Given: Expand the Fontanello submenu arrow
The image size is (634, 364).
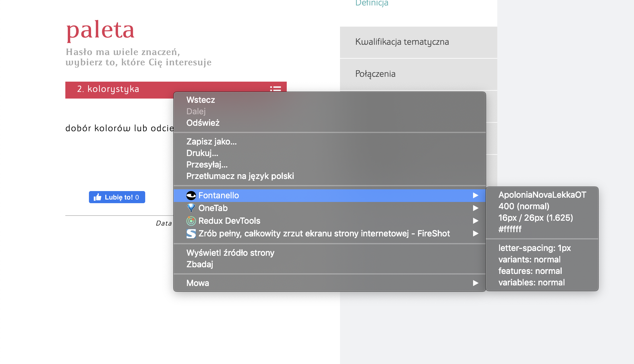Looking at the screenshot, I should pyautogui.click(x=475, y=196).
